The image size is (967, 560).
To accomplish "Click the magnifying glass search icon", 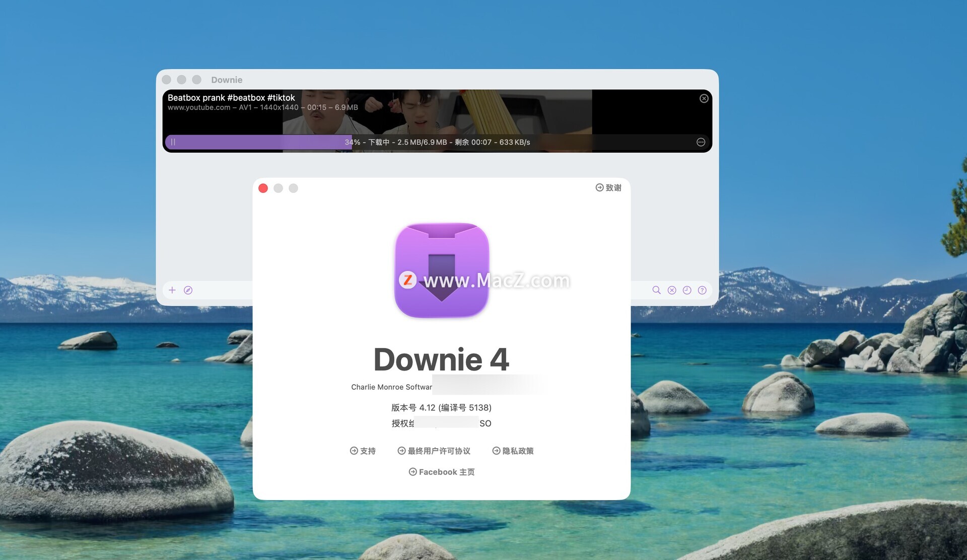I will pyautogui.click(x=656, y=290).
